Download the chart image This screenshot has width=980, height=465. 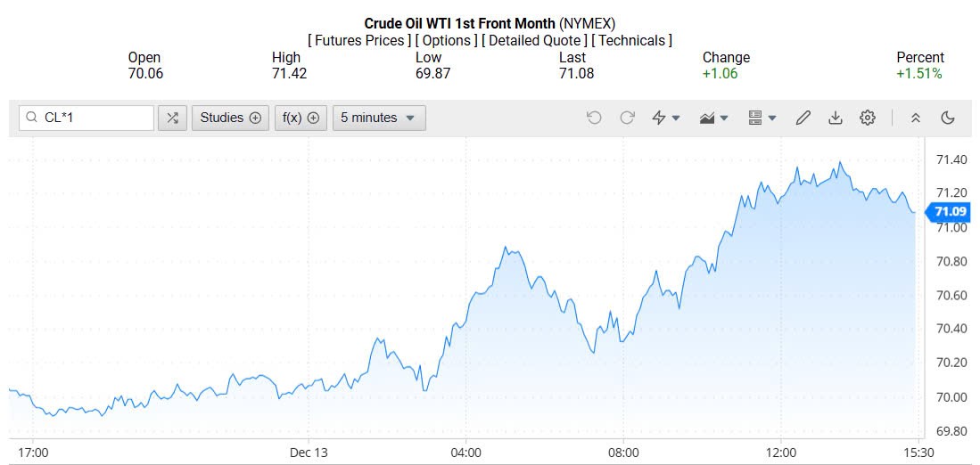pyautogui.click(x=836, y=118)
